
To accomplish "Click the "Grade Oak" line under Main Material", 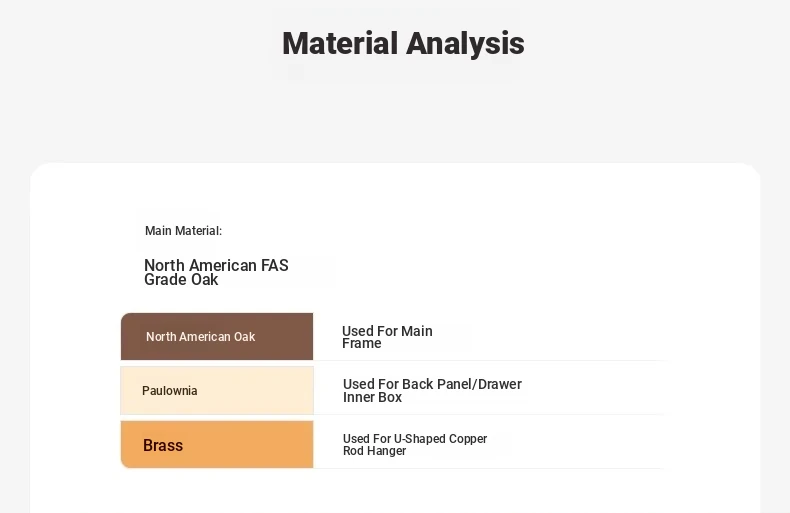I will pos(181,280).
